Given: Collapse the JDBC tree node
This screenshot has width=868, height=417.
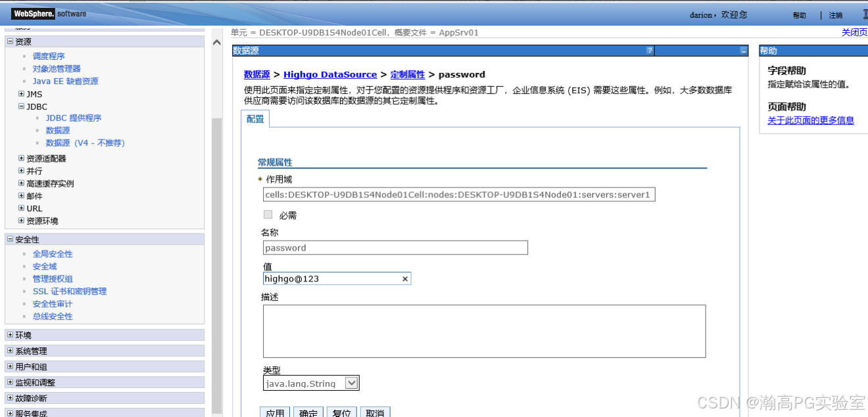Looking at the screenshot, I should 21,106.
